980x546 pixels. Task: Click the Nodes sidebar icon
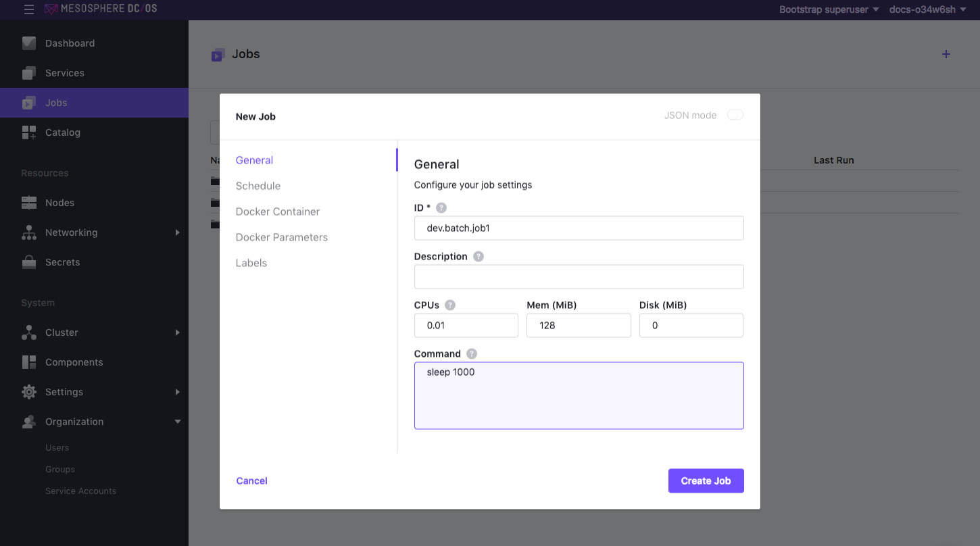click(x=29, y=203)
